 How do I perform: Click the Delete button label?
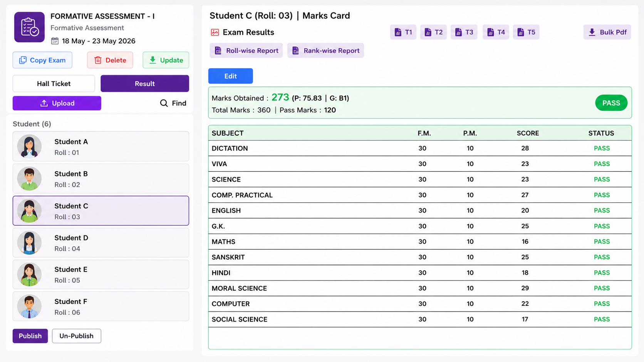tap(116, 60)
